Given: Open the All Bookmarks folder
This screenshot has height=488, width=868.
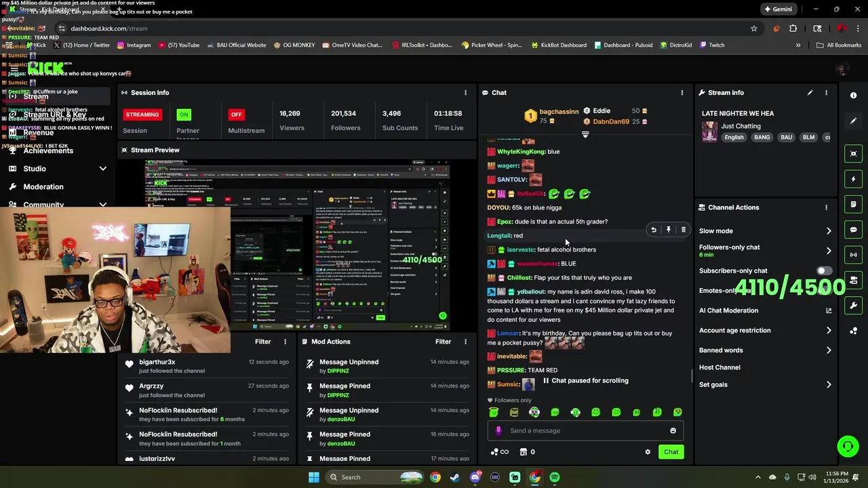Looking at the screenshot, I should 839,45.
